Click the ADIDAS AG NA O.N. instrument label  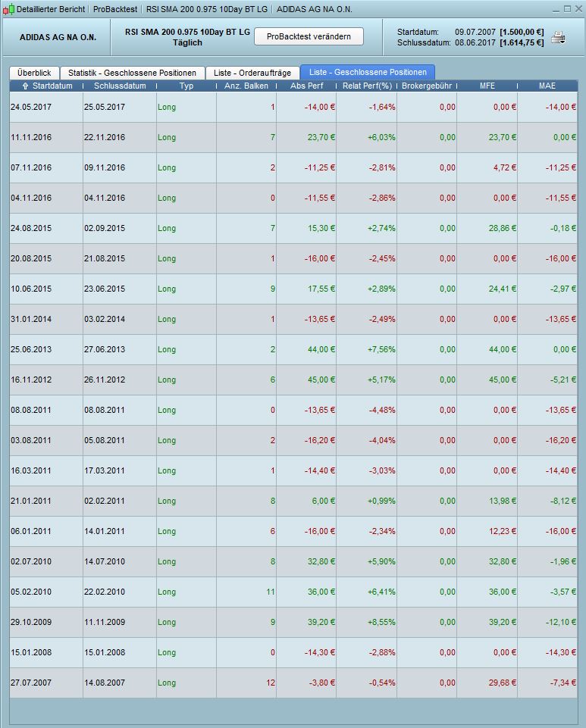point(58,38)
